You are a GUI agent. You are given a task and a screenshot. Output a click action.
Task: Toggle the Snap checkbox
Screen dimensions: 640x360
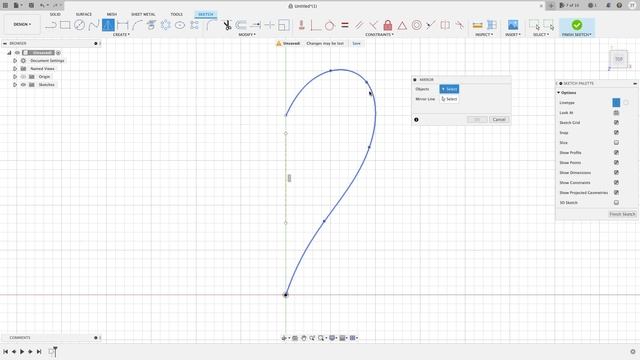coord(616,133)
